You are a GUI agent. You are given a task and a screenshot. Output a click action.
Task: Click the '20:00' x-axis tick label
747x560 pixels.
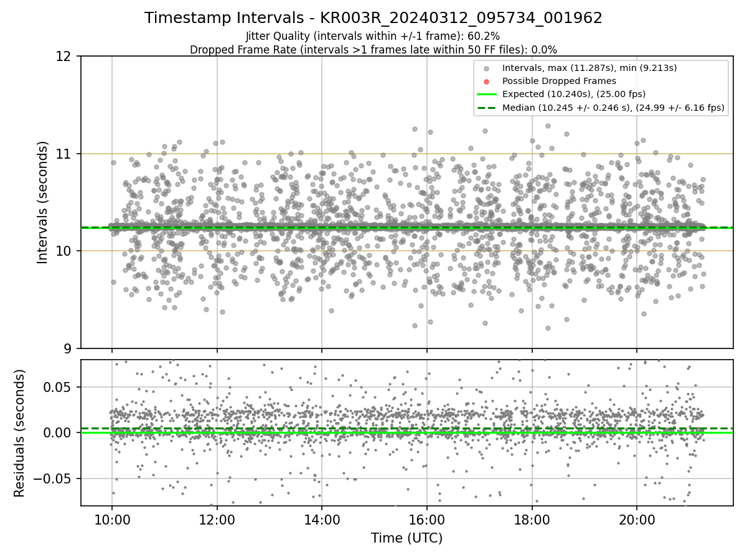pyautogui.click(x=636, y=520)
